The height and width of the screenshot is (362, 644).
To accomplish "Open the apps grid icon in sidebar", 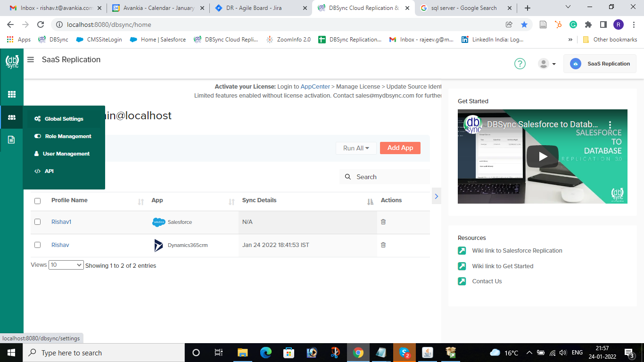I will (x=12, y=94).
